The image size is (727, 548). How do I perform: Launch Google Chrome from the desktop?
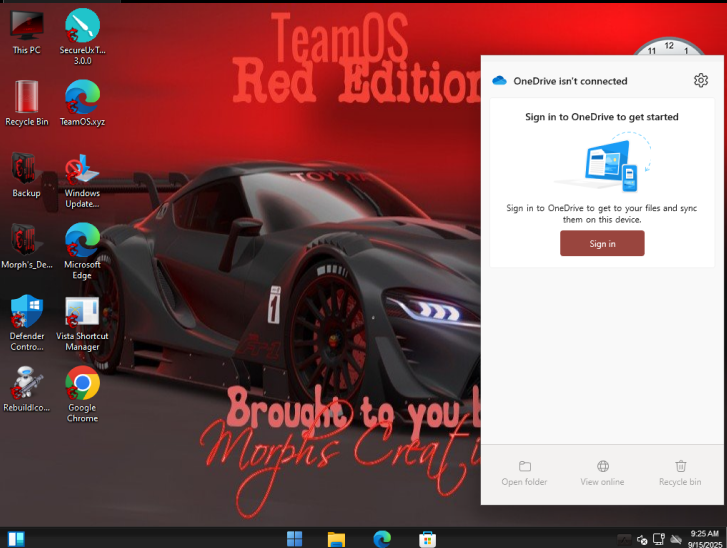coord(82,394)
